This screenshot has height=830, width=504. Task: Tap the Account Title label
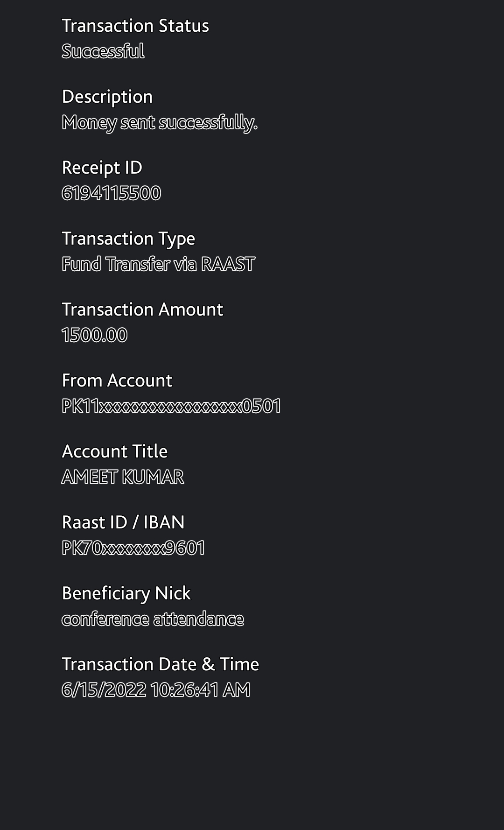point(114,451)
